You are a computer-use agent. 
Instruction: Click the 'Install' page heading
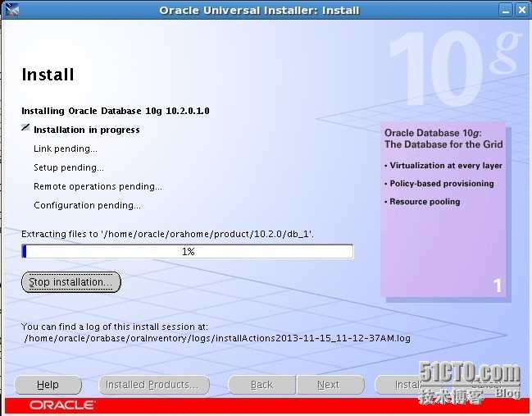coord(48,75)
